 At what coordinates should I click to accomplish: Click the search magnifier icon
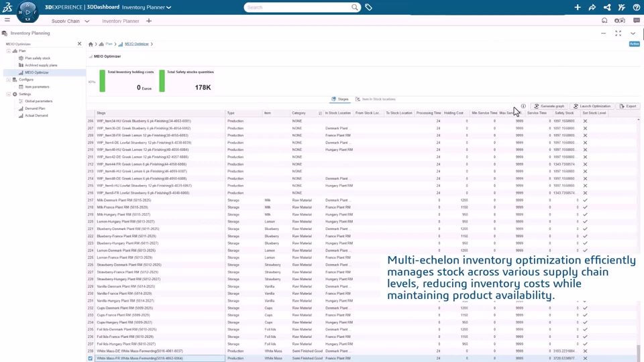coord(354,7)
